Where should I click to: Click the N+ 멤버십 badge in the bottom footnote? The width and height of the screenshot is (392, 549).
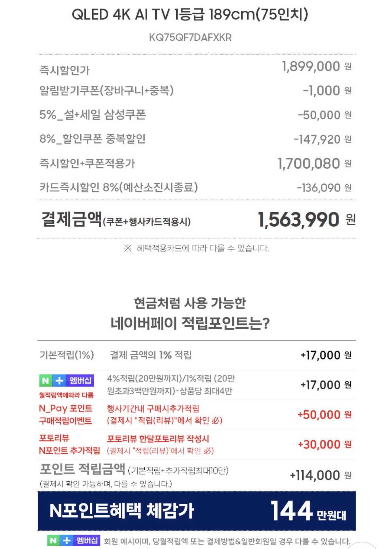coord(73,540)
